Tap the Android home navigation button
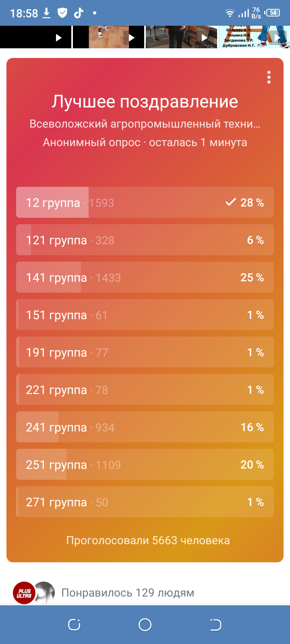 coord(145,625)
